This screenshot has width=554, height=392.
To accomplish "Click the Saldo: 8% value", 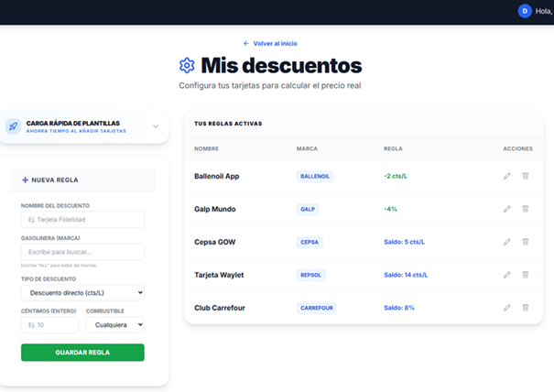I will click(x=399, y=308).
